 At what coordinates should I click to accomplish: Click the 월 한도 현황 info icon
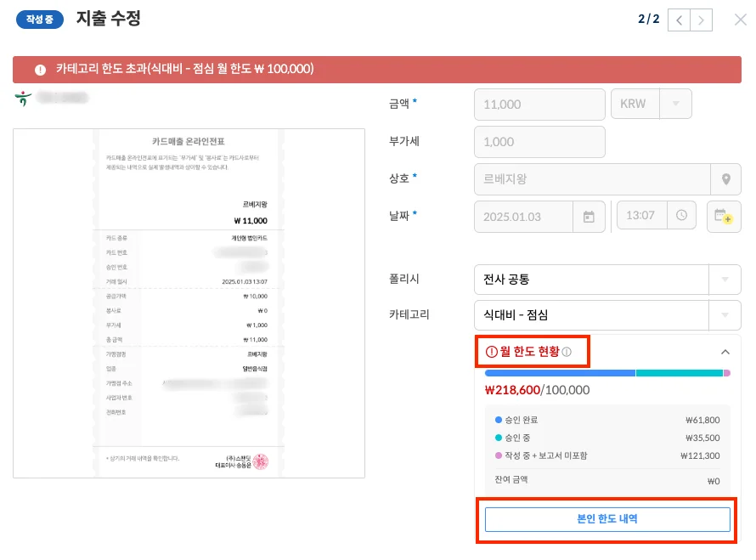567,352
